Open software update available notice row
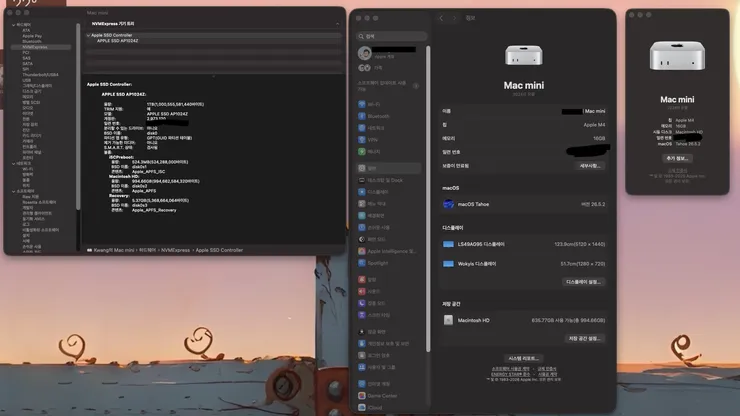Image resolution: width=740 pixels, height=416 pixels. 388,86
